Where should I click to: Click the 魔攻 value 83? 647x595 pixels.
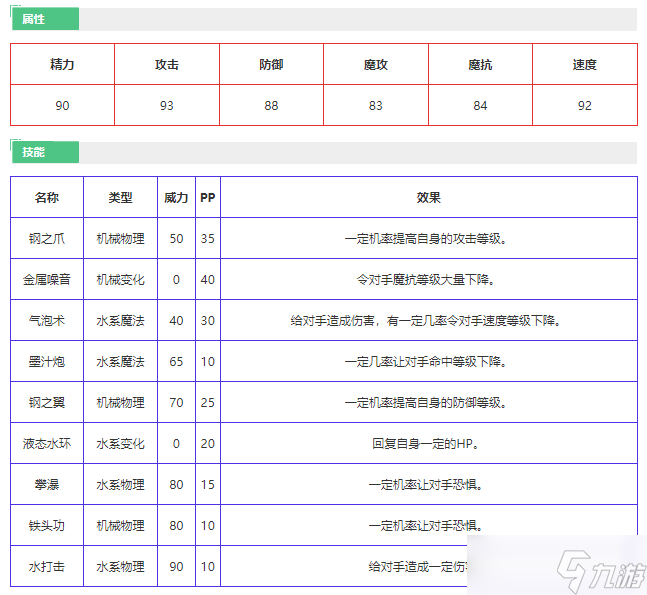[x=375, y=106]
